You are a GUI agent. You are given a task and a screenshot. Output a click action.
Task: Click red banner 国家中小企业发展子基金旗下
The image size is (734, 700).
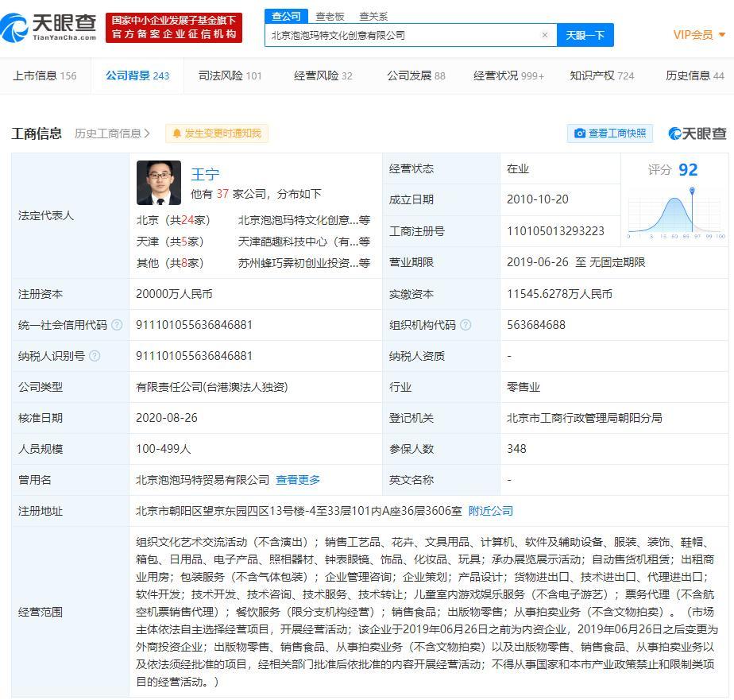pos(174,28)
